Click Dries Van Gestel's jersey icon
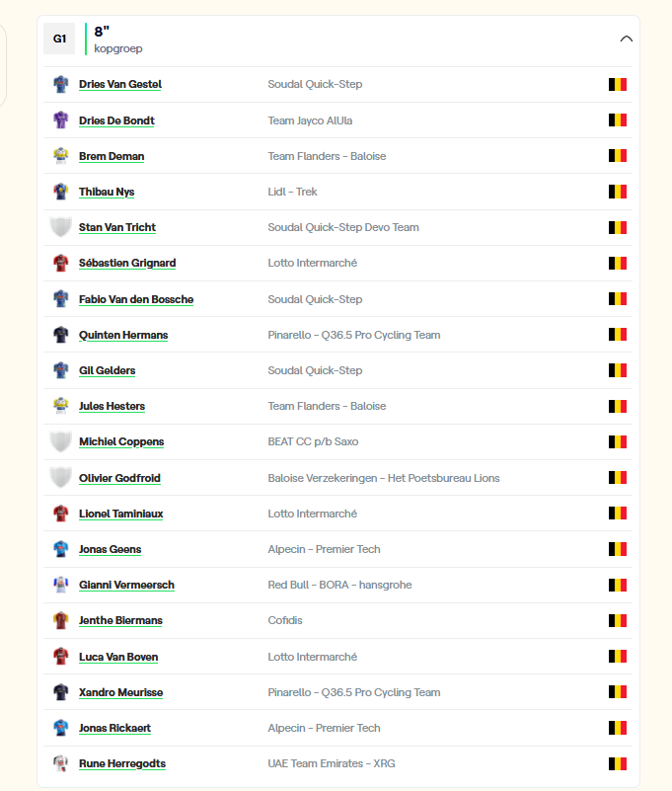 pos(61,84)
